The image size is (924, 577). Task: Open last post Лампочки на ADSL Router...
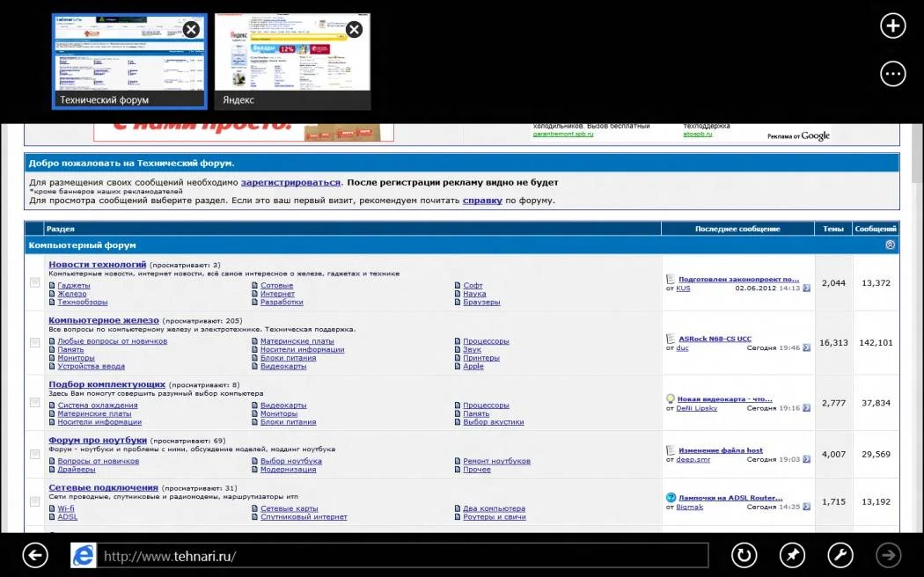coord(730,498)
